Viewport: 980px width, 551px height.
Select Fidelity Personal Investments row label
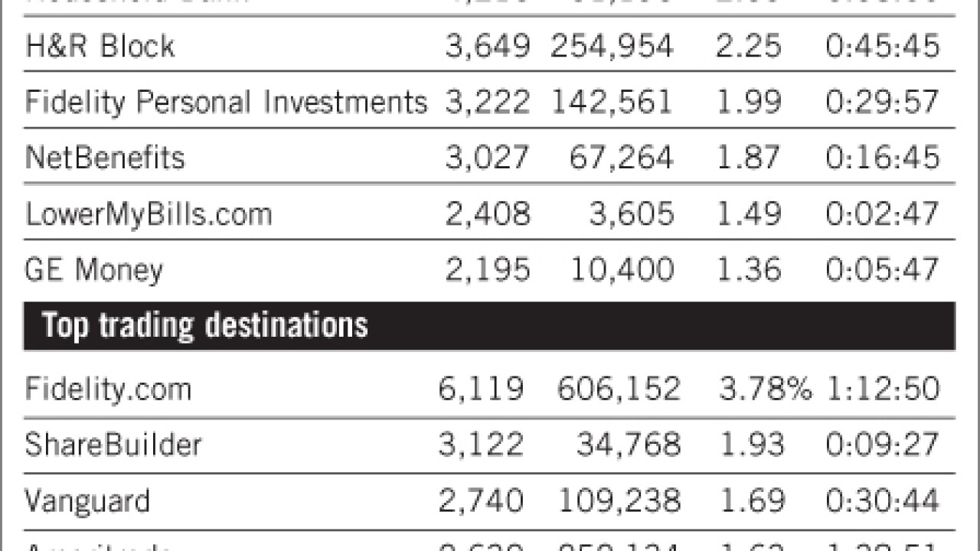pyautogui.click(x=226, y=103)
